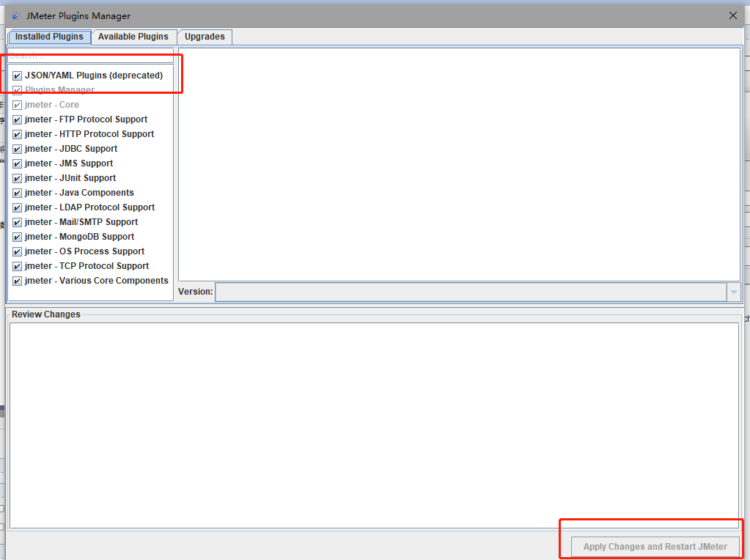Screen dimensions: 750x560
Task: Select the jmeter - JDBC Support label
Action: tap(71, 149)
